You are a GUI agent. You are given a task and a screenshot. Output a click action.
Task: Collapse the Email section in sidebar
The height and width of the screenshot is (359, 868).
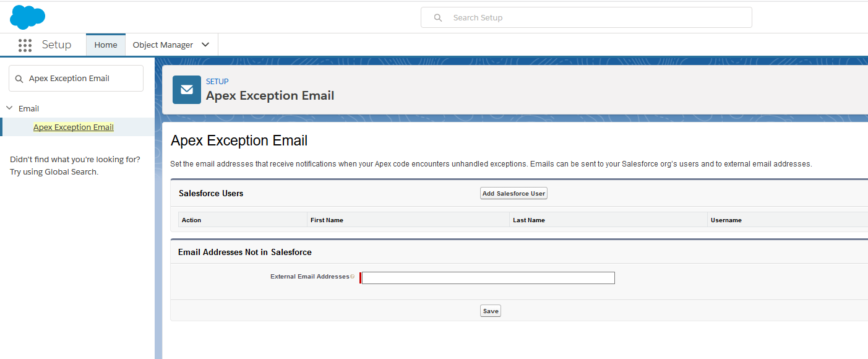[9, 108]
